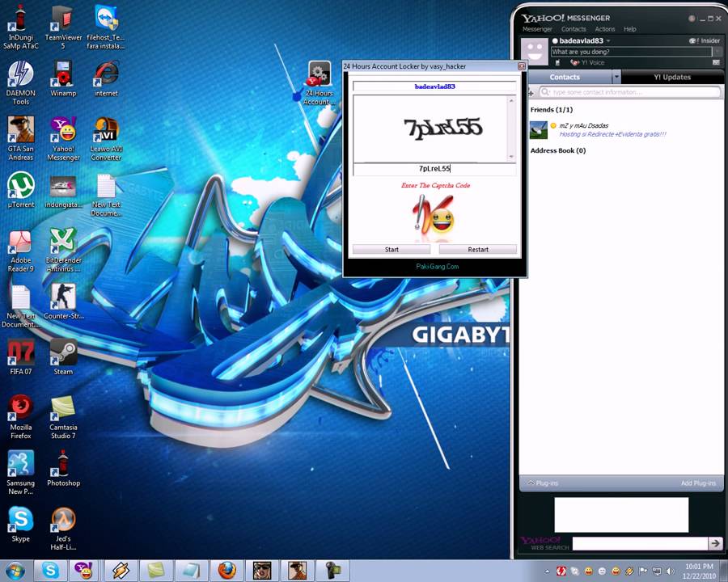Launch Steam from the desktop
728x582 pixels.
point(63,357)
